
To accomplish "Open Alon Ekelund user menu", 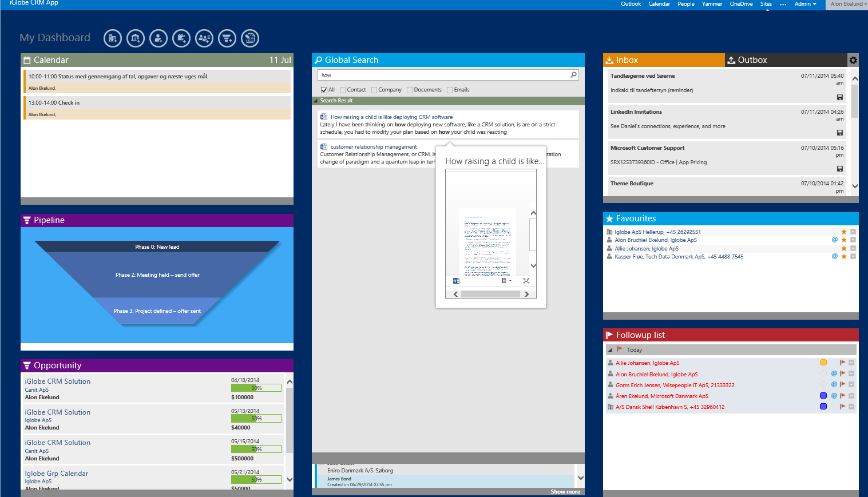I will tap(849, 4).
